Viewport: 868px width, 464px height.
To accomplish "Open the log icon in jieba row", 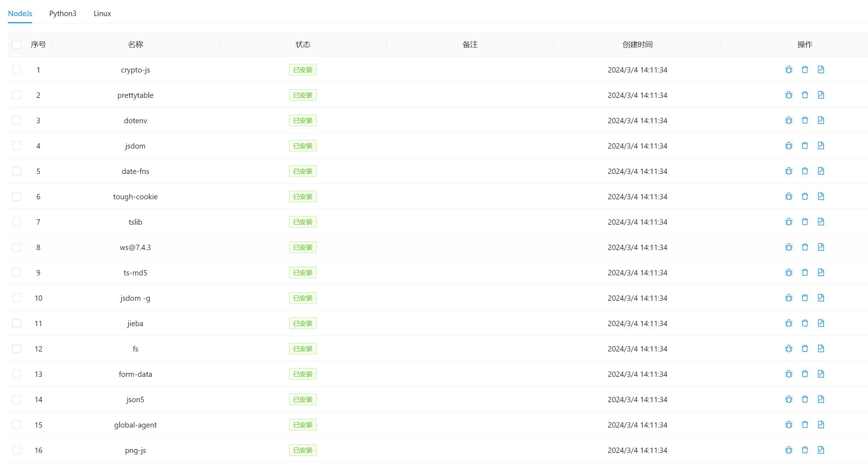I will coord(821,323).
